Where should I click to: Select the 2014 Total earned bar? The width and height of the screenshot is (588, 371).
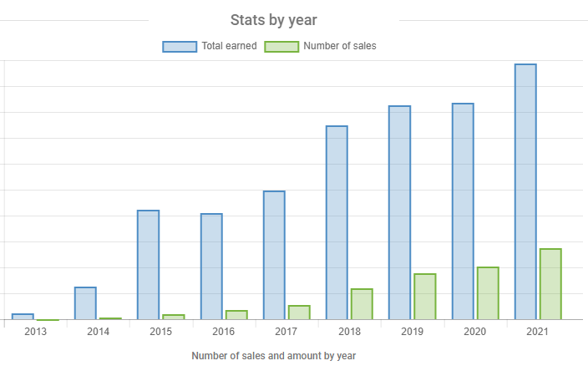click(x=85, y=303)
